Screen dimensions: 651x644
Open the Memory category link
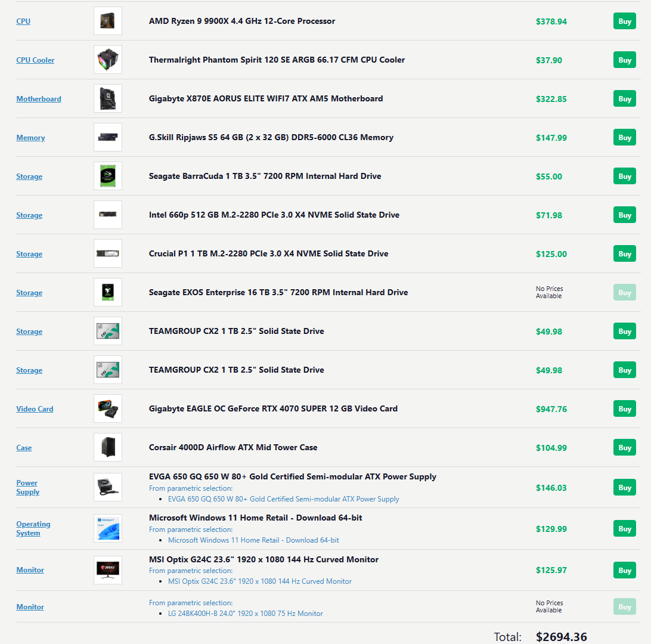pyautogui.click(x=31, y=137)
